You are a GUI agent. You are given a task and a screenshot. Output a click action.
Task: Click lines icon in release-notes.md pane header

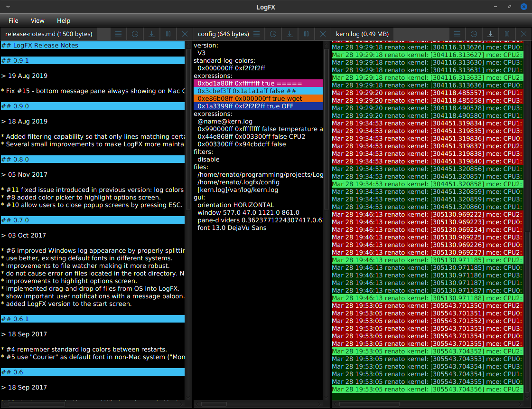coord(119,34)
